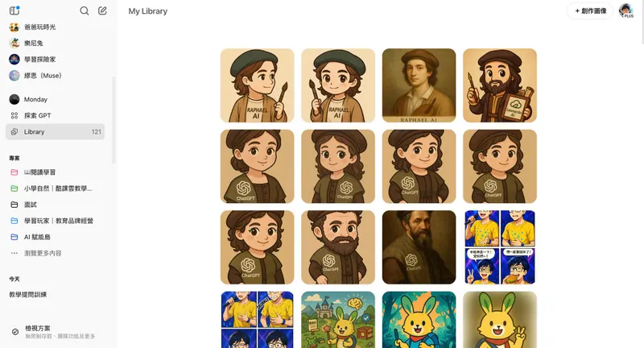Select the Monday GPT avatar
Viewport: 644px width, 348px height.
[x=14, y=99]
